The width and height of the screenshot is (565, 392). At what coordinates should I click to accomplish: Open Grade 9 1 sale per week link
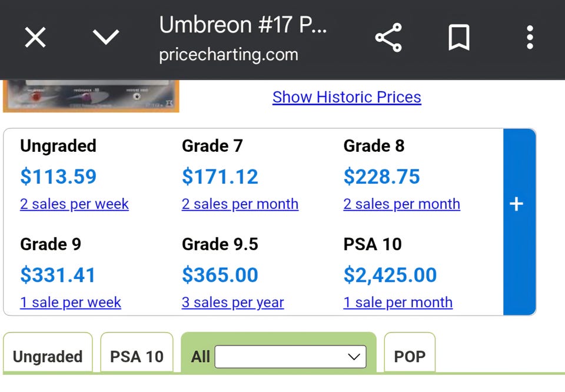click(71, 303)
